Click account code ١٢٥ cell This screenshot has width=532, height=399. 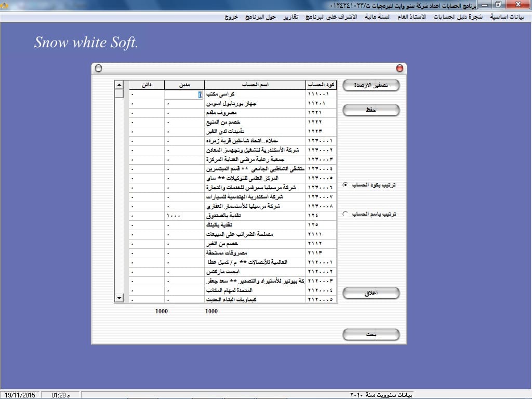point(321,225)
